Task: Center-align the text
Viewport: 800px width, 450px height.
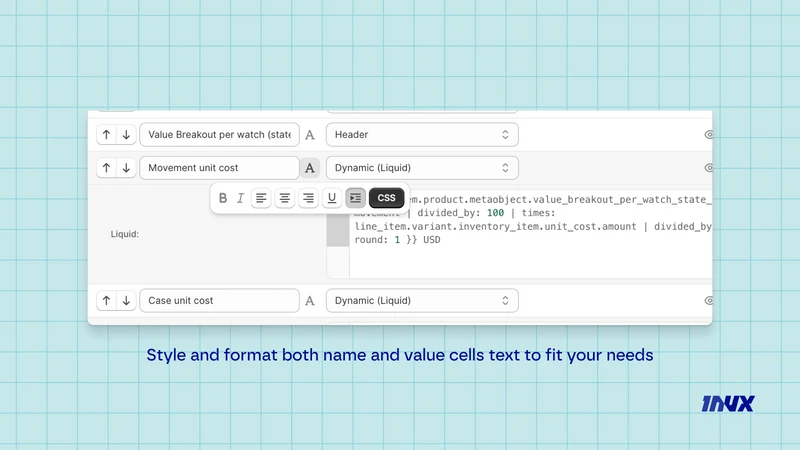Action: [x=285, y=198]
